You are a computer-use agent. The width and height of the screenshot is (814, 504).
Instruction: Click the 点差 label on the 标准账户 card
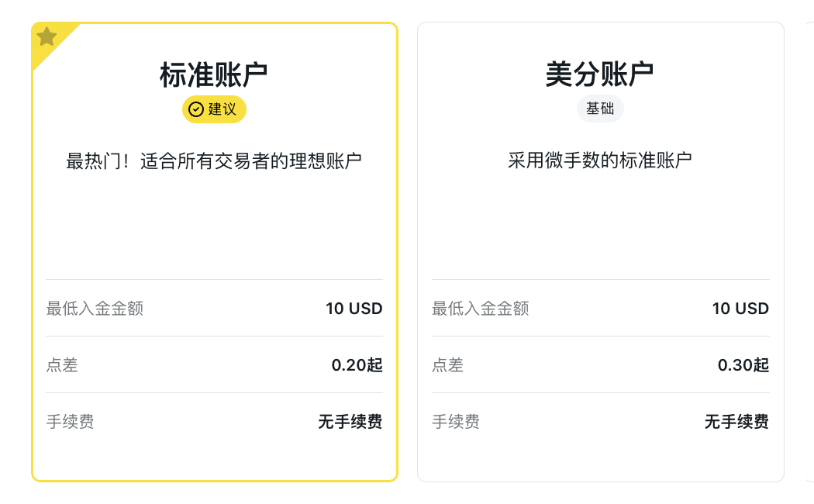pos(62,365)
